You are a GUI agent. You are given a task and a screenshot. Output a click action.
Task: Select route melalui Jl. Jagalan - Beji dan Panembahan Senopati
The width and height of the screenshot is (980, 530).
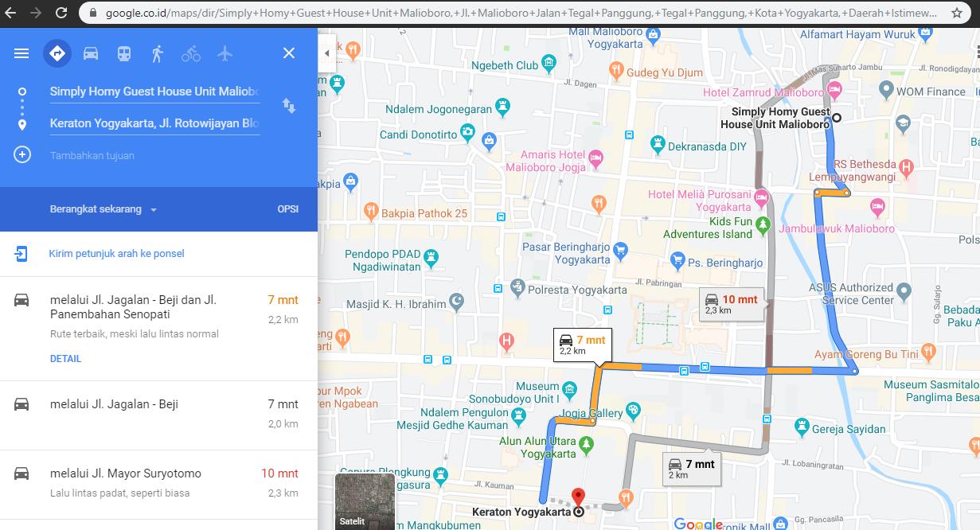point(158,329)
